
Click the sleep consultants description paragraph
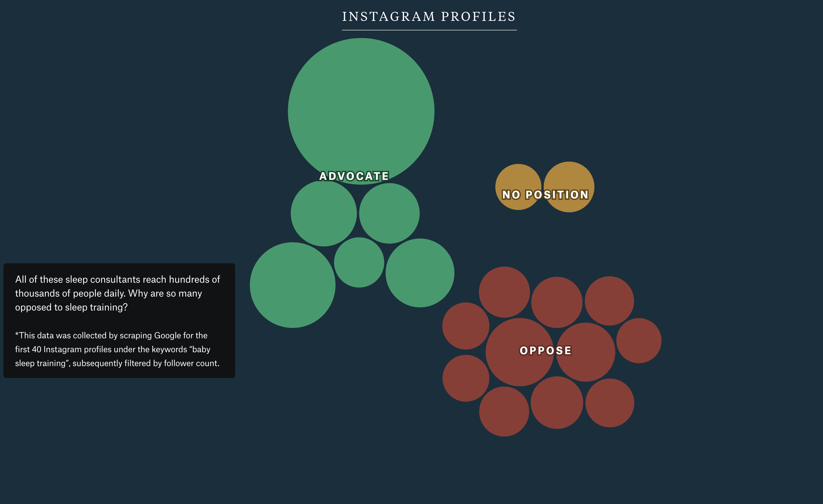[118, 293]
